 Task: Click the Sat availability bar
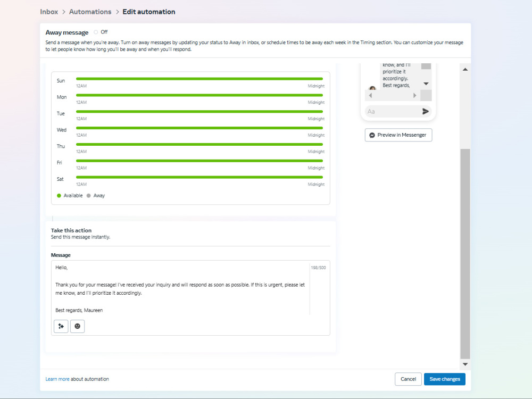click(x=199, y=177)
